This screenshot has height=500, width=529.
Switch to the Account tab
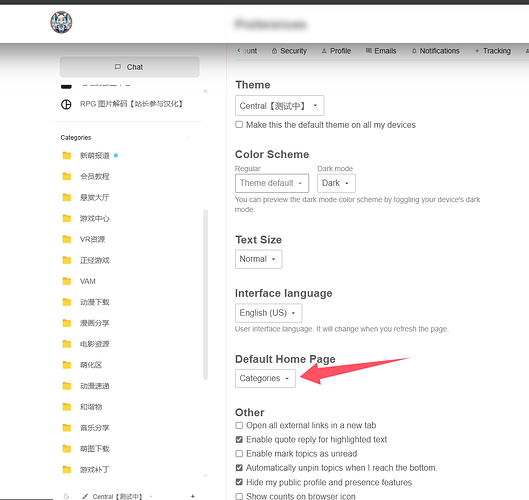[x=250, y=51]
